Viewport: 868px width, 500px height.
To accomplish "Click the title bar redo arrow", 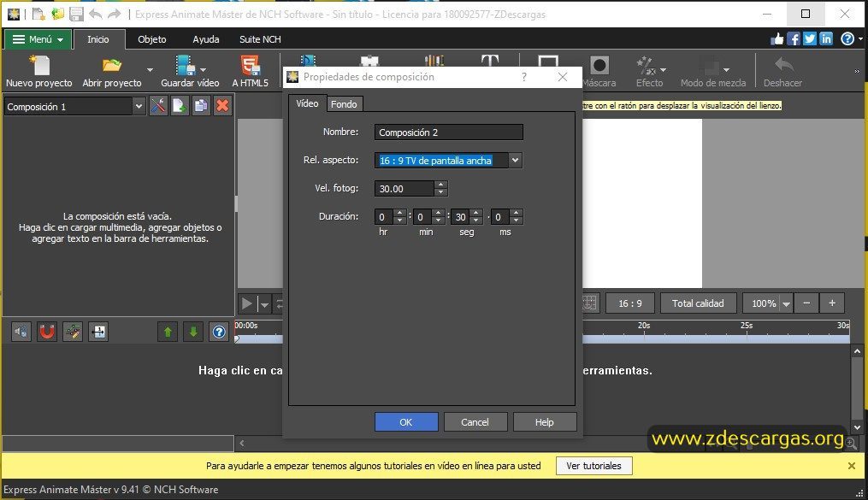I will coord(114,14).
